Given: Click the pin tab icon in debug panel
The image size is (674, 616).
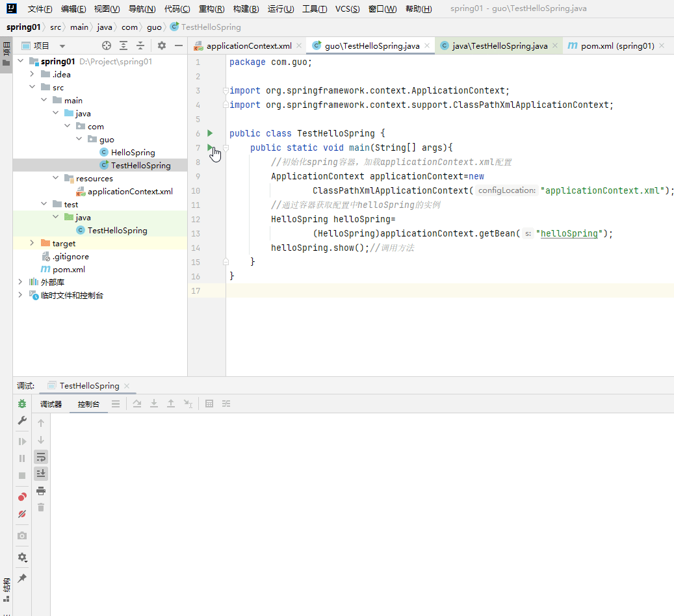Looking at the screenshot, I should point(22,578).
